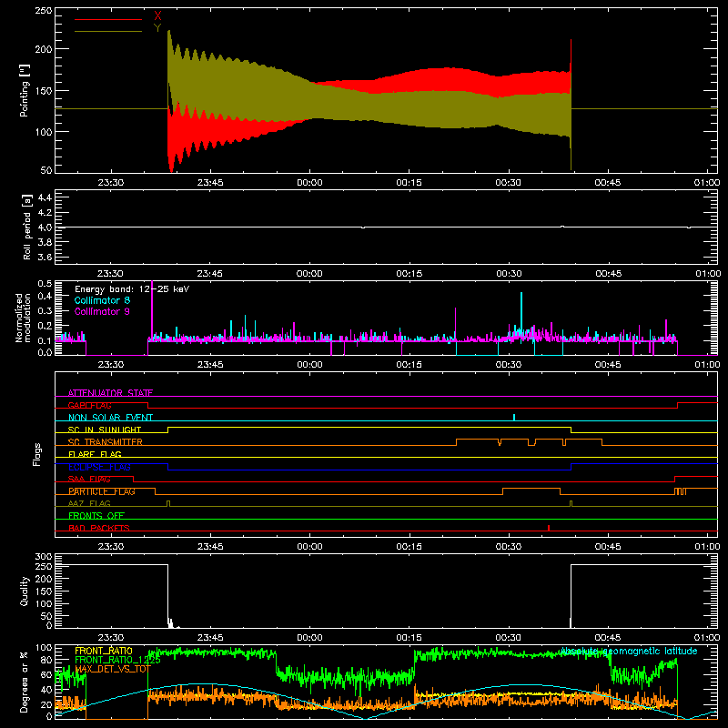Image resolution: width=728 pixels, height=728 pixels.
Task: Click the FRONTS_OFF flag label
Action: coord(96,515)
